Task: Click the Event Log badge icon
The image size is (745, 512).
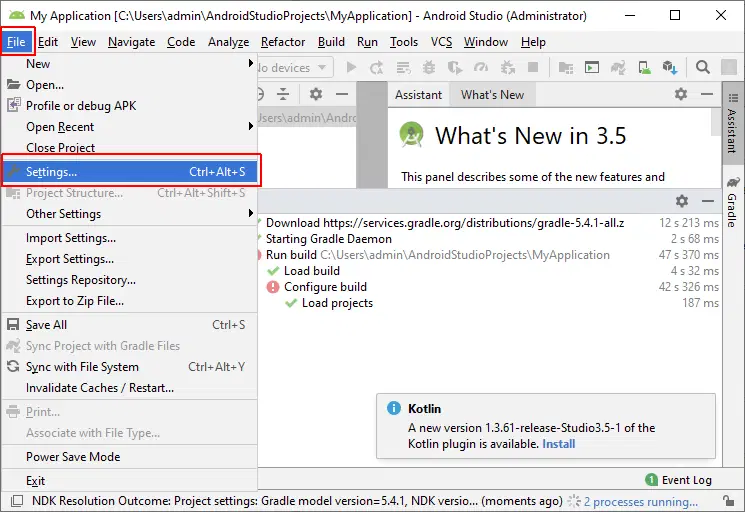Action: click(651, 480)
